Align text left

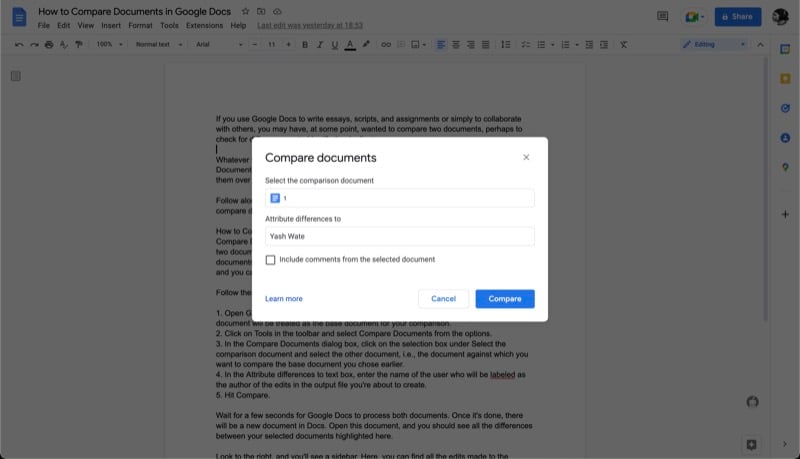tap(441, 44)
